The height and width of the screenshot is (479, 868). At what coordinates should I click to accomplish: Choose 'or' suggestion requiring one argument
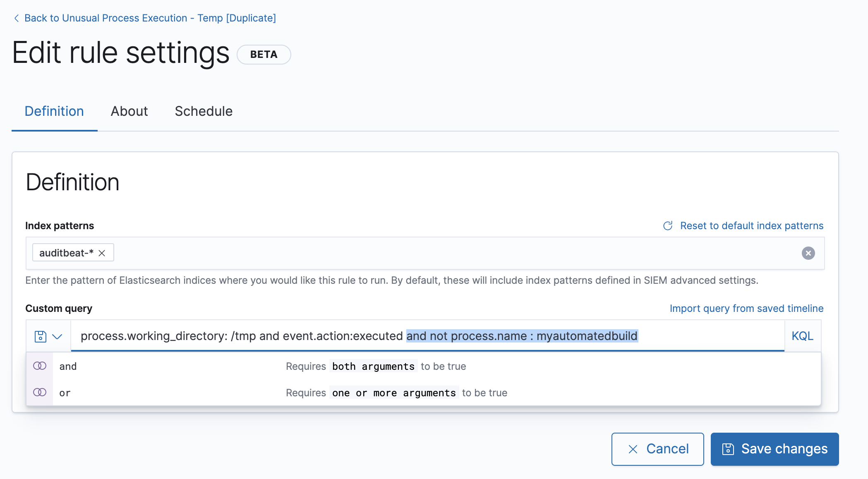tap(65, 393)
